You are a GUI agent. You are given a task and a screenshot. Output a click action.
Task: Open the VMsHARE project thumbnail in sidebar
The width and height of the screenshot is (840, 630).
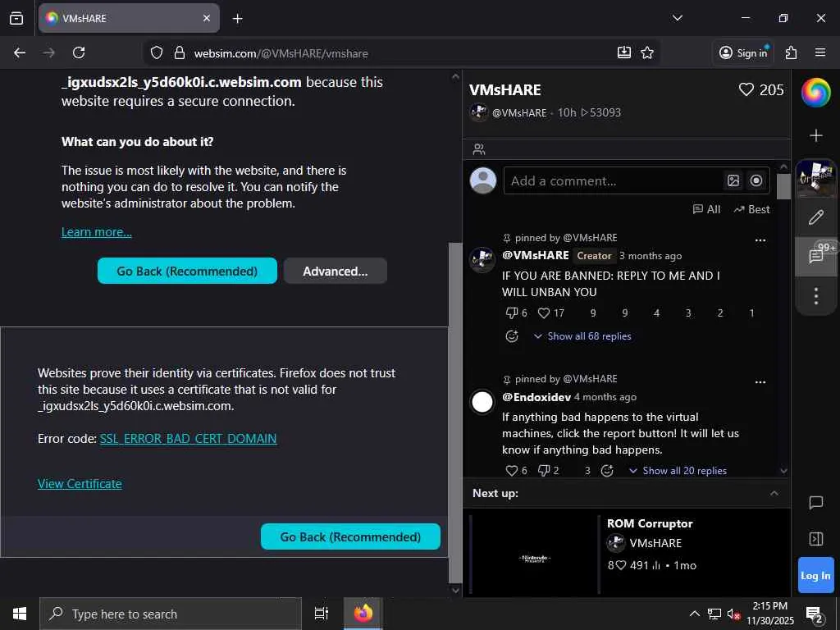815,178
